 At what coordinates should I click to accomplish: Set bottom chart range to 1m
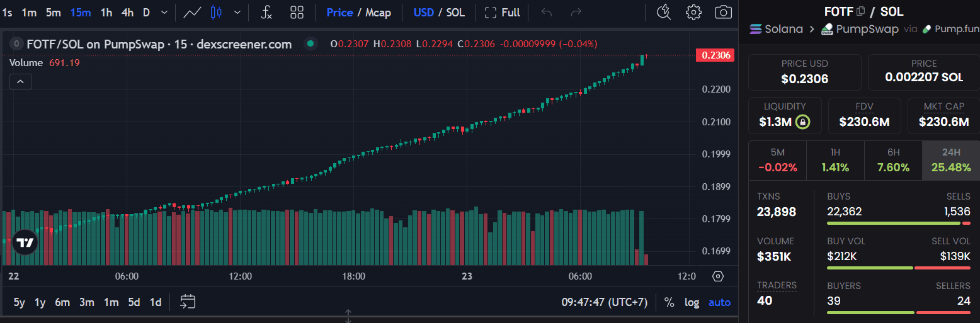pos(111,302)
